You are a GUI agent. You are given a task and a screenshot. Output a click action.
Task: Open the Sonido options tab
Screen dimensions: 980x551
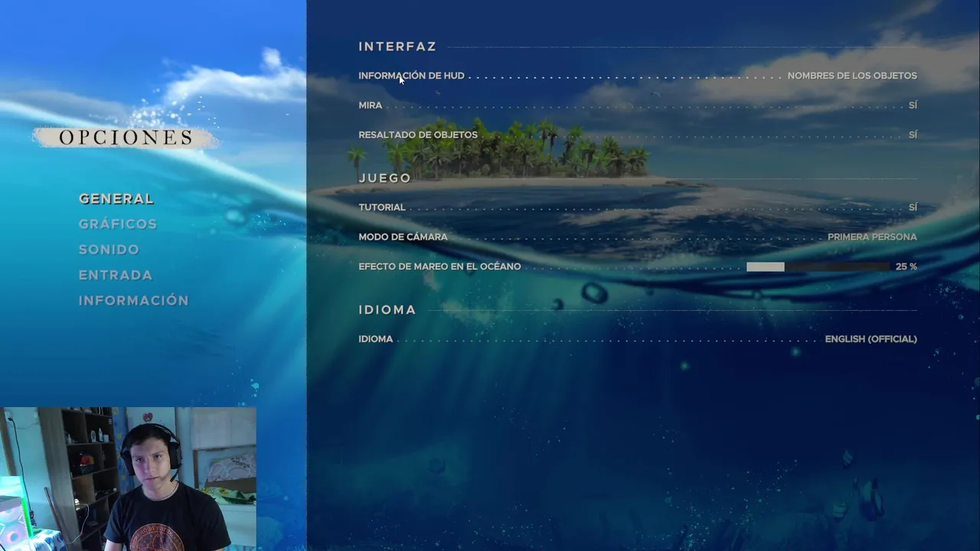[109, 249]
